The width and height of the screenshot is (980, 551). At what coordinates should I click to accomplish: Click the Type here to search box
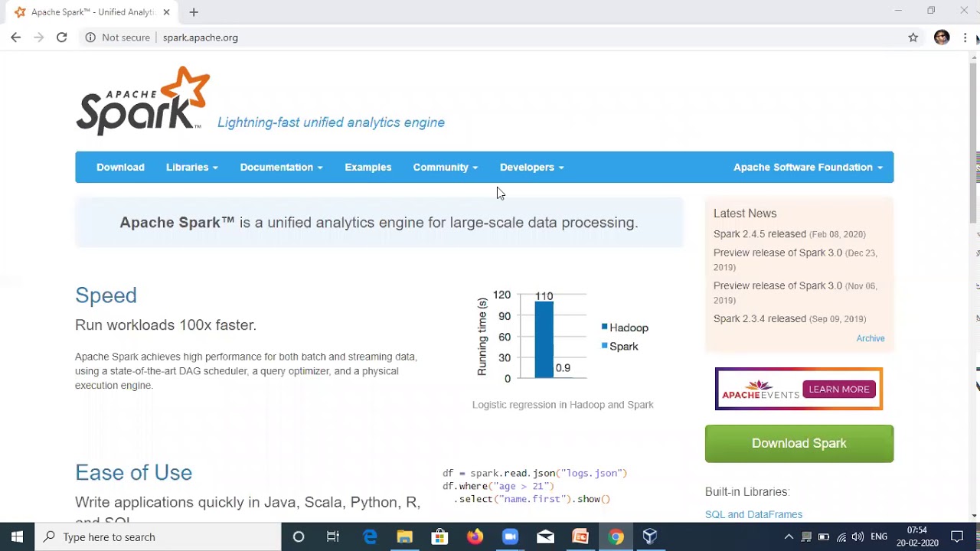(158, 536)
